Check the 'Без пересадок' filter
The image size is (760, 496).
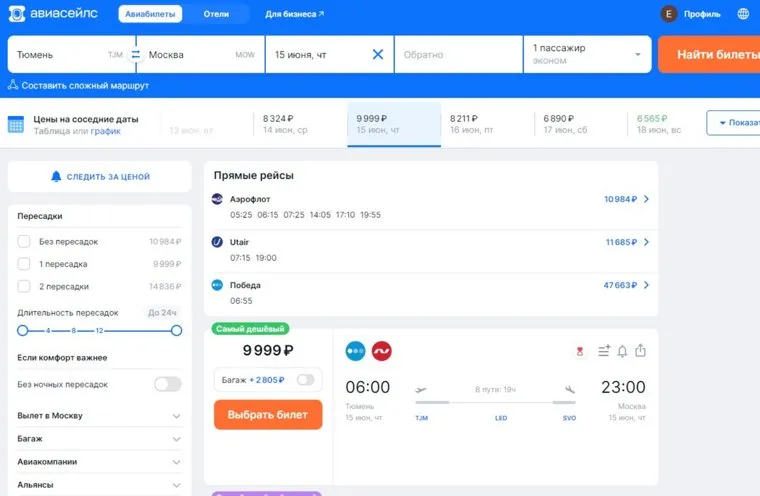24,241
